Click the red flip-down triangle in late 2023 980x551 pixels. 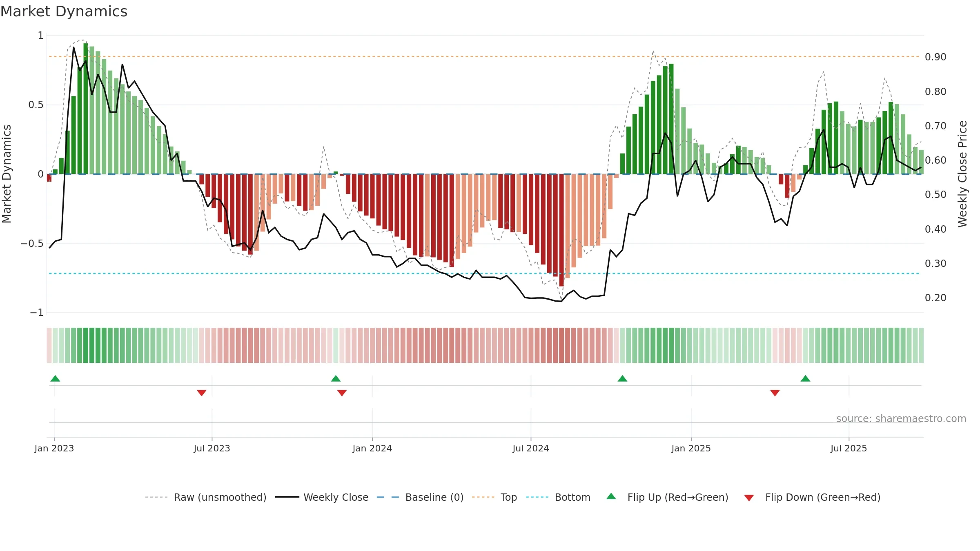342,393
